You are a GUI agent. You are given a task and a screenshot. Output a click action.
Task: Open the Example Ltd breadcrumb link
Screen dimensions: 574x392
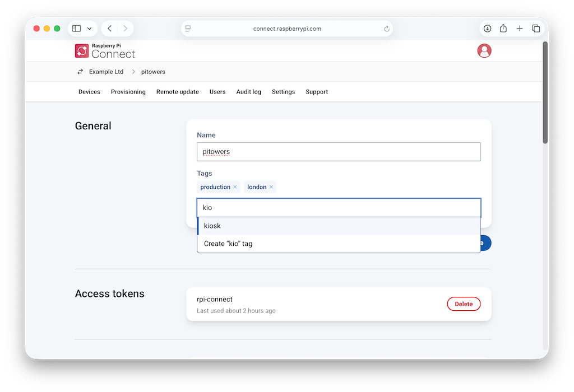[106, 72]
